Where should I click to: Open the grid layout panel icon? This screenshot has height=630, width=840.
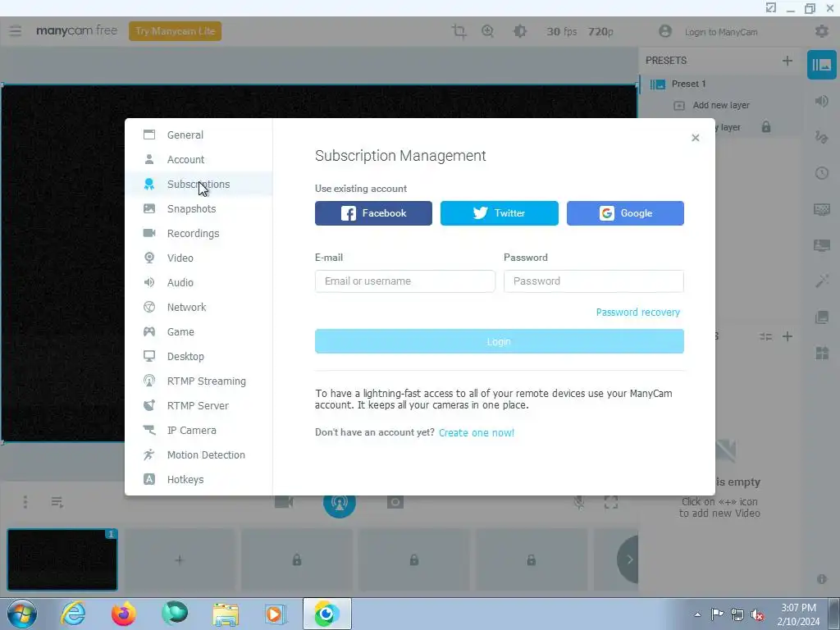[822, 353]
